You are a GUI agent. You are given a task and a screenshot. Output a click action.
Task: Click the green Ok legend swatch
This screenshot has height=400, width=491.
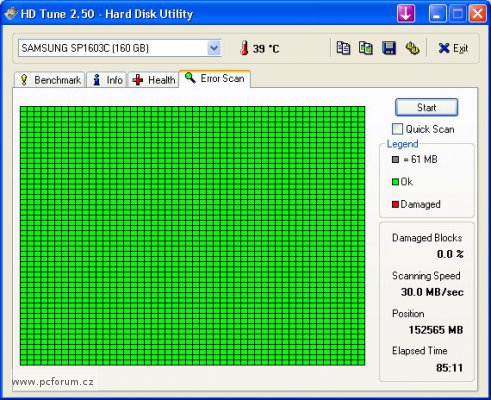coord(395,182)
